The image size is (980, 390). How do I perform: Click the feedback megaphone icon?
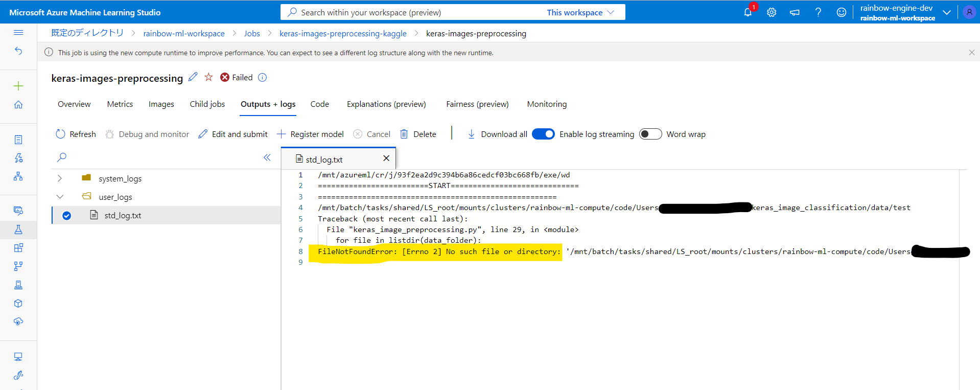[795, 12]
